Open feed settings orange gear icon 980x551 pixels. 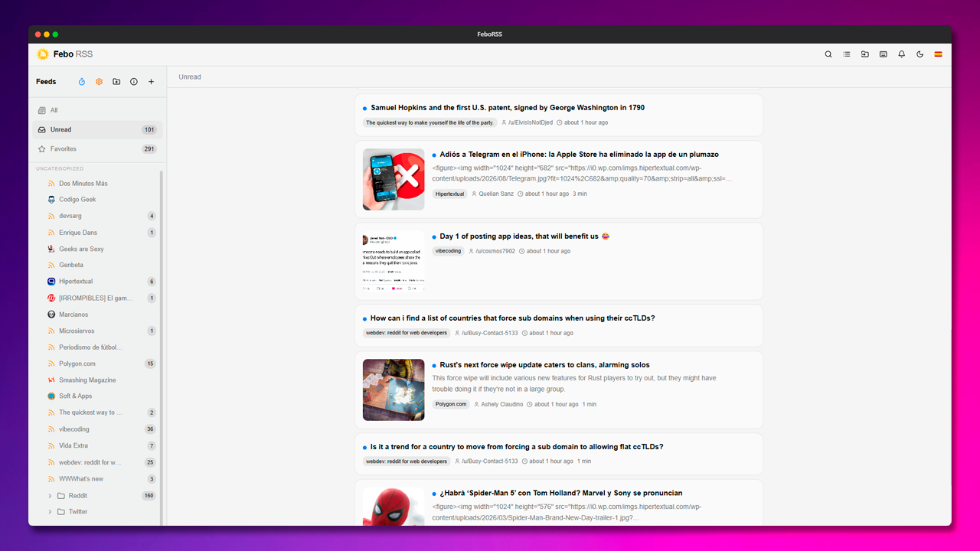pos(99,82)
